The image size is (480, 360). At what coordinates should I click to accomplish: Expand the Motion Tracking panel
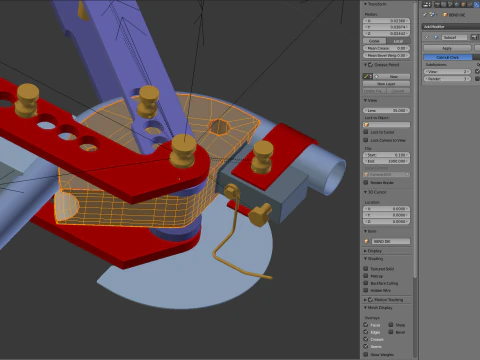point(365,300)
